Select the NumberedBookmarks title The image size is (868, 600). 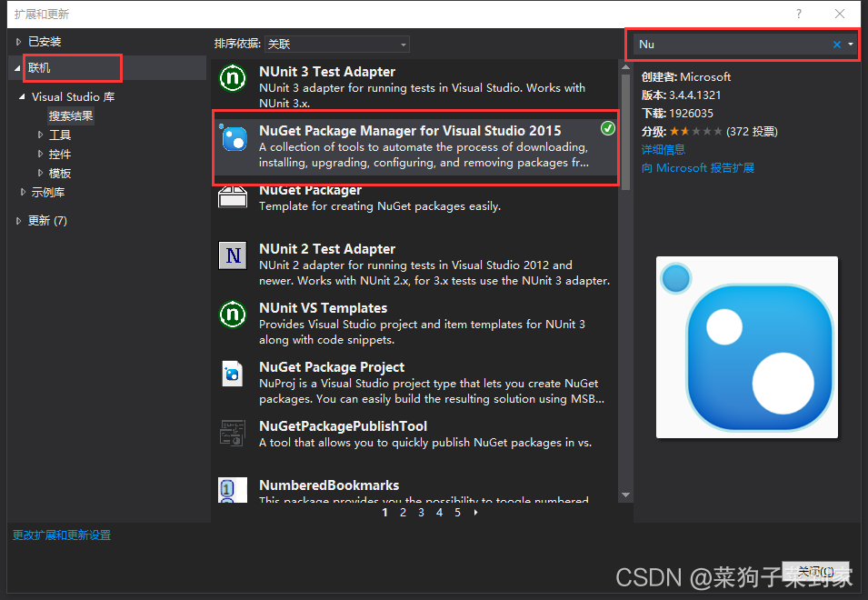pos(329,485)
